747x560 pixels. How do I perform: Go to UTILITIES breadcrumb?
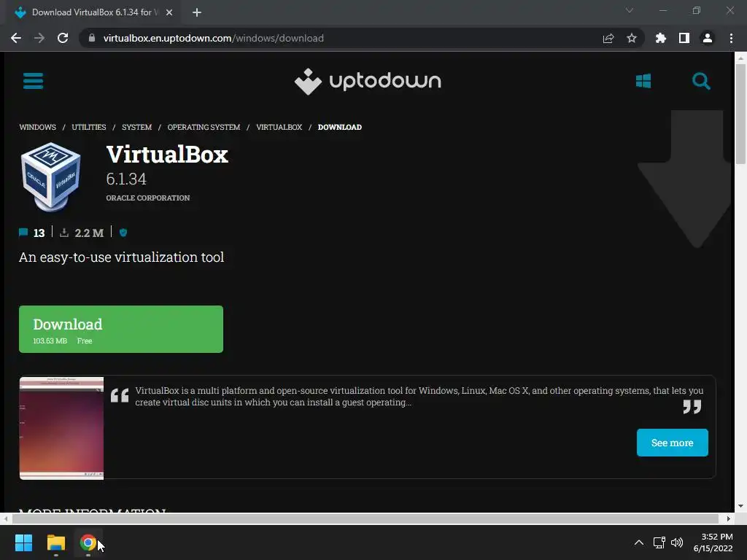[89, 127]
